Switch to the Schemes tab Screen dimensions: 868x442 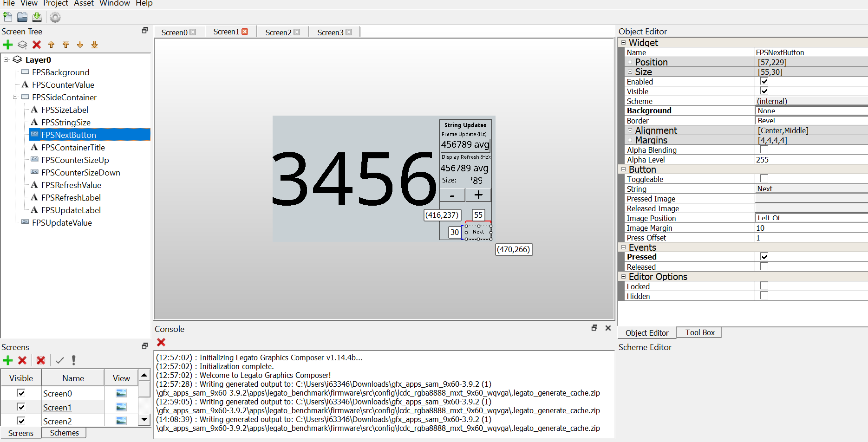tap(64, 433)
